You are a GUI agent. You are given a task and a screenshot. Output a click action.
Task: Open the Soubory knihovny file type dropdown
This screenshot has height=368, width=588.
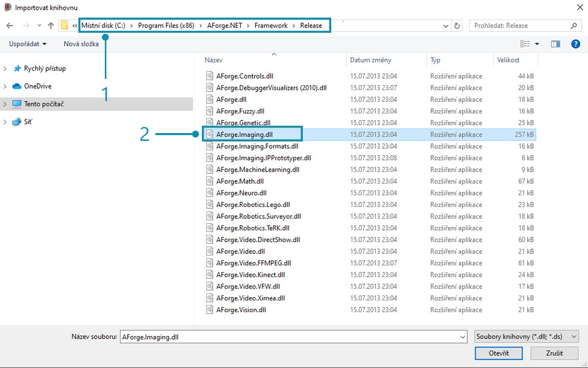[x=527, y=337]
